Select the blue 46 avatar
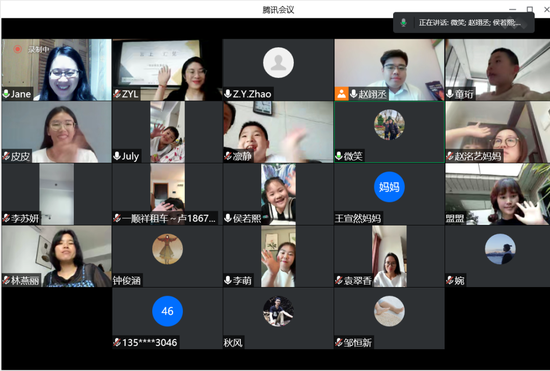The height and width of the screenshot is (371, 550). 167,311
